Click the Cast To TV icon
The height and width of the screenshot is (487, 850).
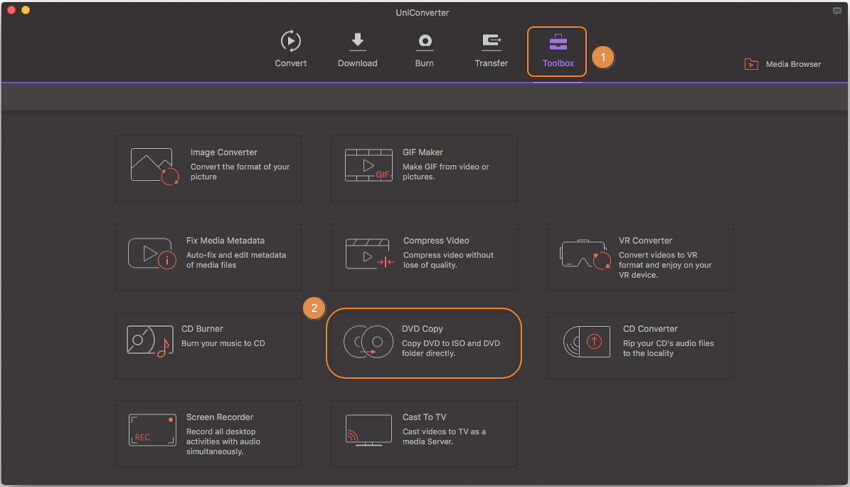(x=369, y=431)
